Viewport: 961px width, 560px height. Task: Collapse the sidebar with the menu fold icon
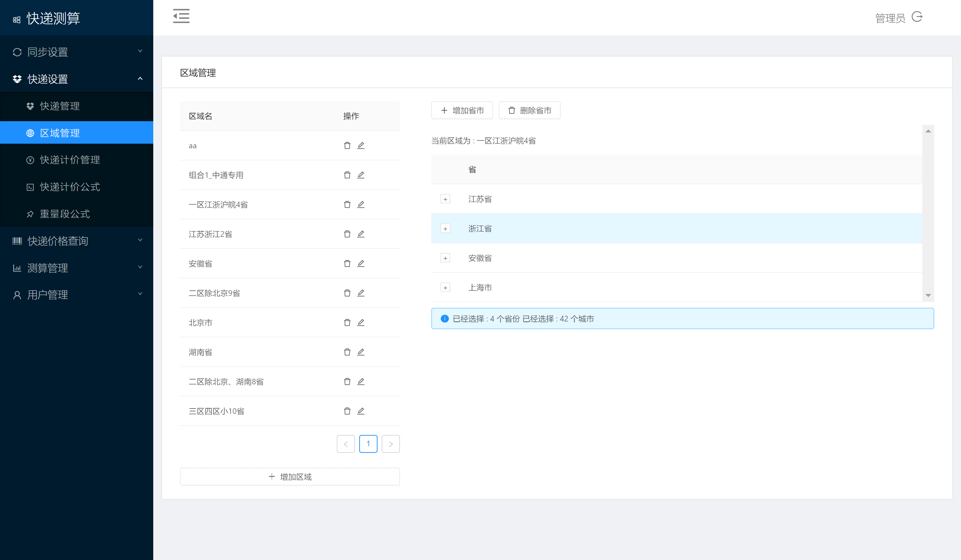tap(181, 16)
